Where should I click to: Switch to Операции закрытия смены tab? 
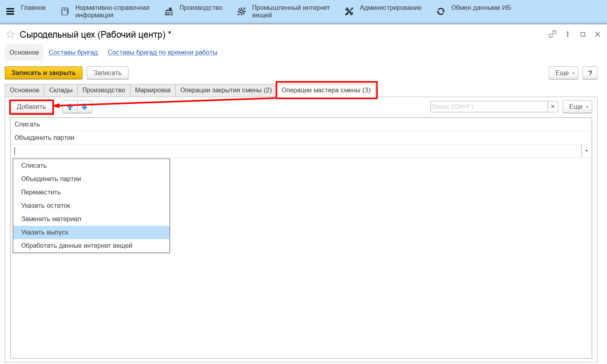[226, 90]
